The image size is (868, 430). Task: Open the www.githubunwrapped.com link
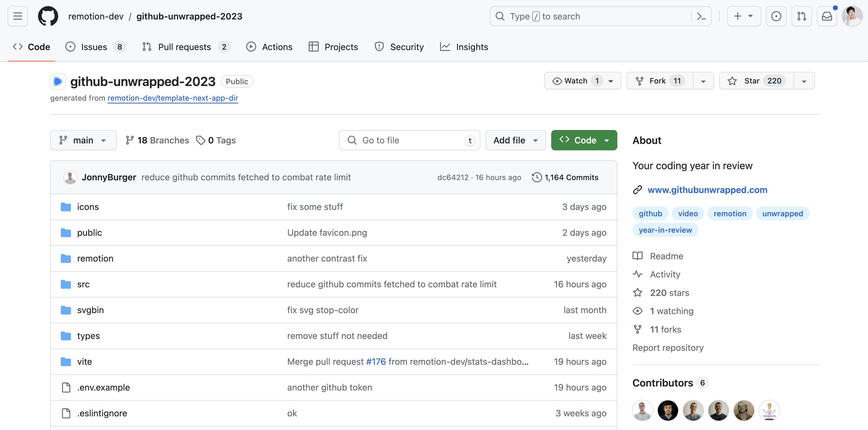(x=707, y=189)
